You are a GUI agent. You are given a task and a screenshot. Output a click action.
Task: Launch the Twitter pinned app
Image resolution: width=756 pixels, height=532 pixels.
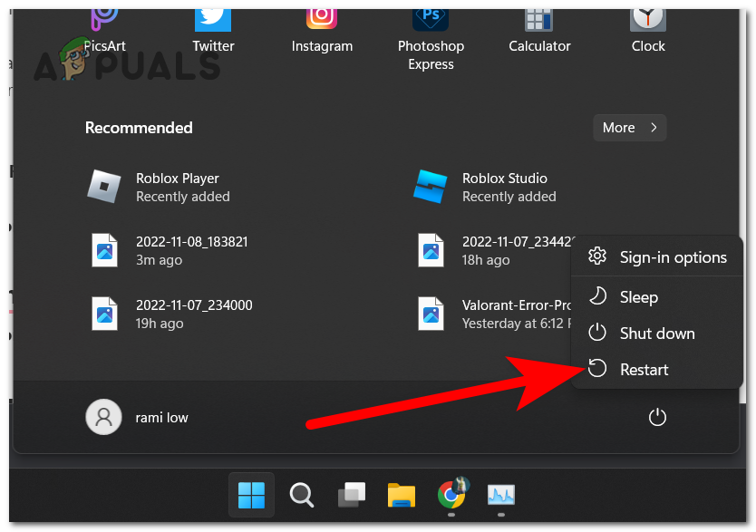coord(212,25)
